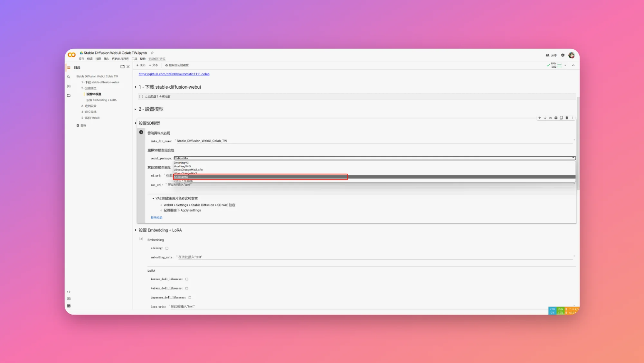Close the table of contents pane

(128, 67)
